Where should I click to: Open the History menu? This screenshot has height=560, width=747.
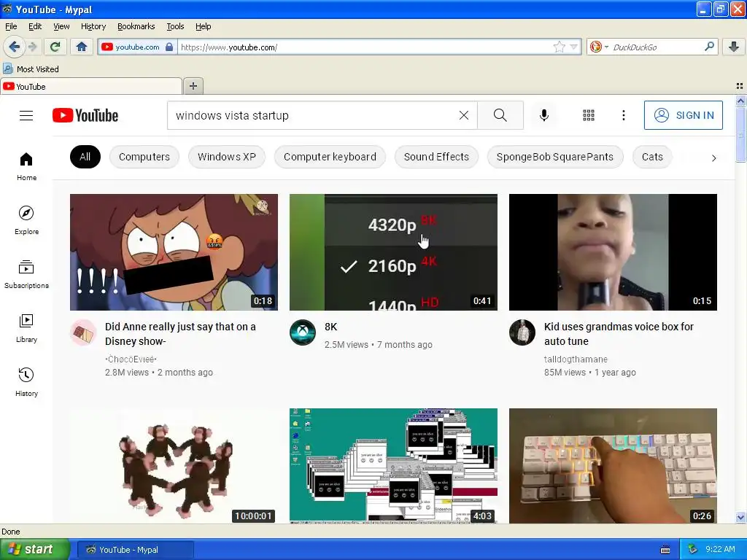point(93,26)
